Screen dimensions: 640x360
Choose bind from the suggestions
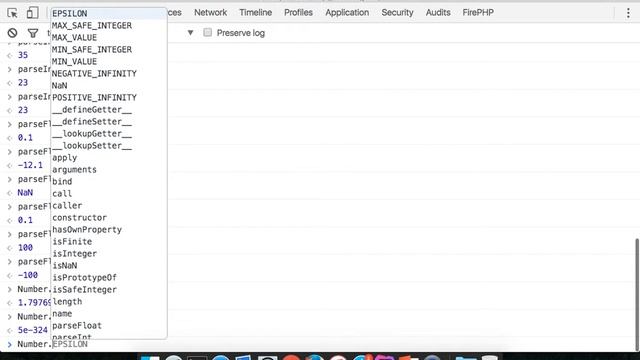tap(109, 182)
